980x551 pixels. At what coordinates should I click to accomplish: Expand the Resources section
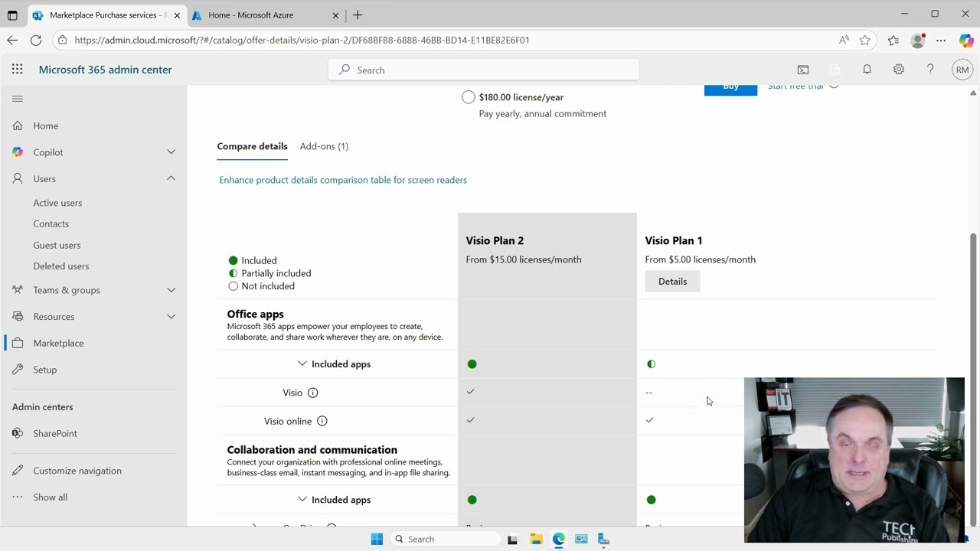point(171,316)
